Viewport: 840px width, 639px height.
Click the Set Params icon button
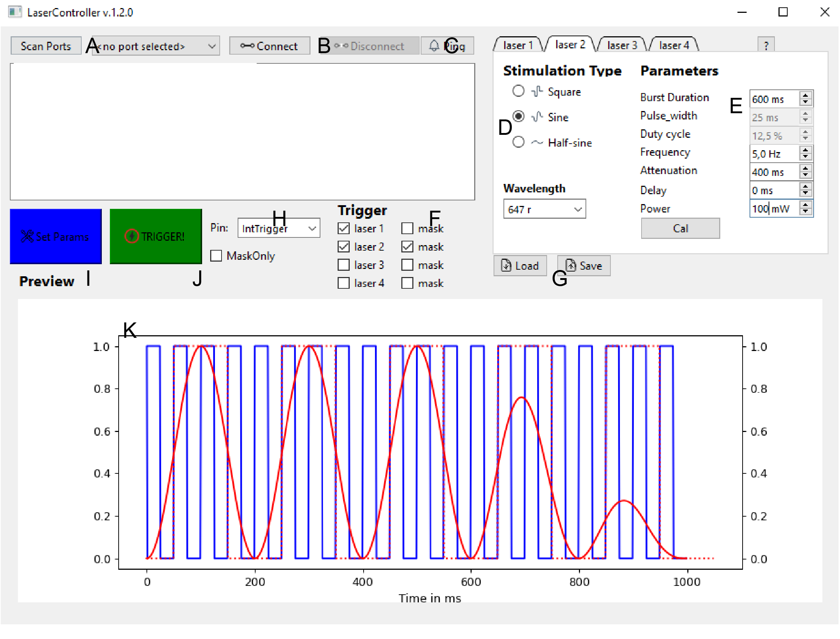56,236
